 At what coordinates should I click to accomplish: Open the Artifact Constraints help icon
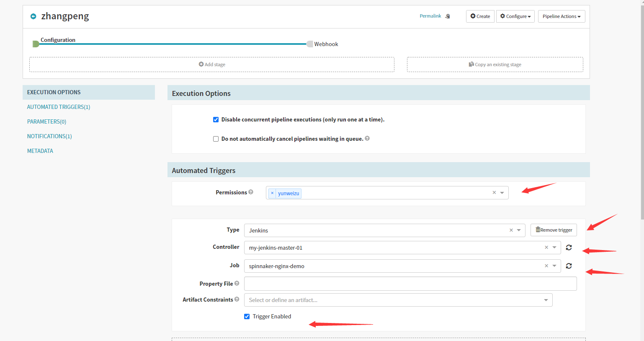pos(237,300)
